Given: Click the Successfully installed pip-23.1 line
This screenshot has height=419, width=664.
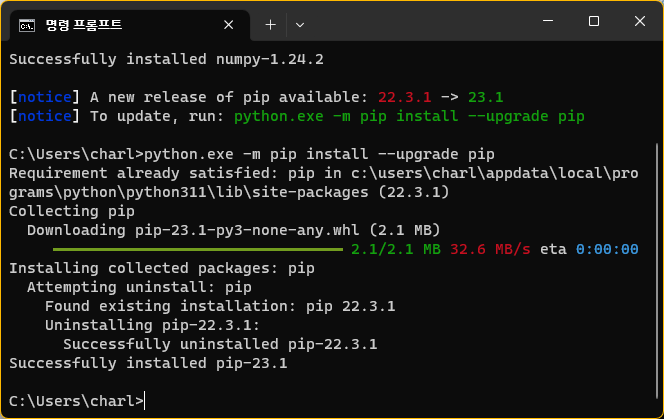Looking at the screenshot, I should click(x=148, y=363).
